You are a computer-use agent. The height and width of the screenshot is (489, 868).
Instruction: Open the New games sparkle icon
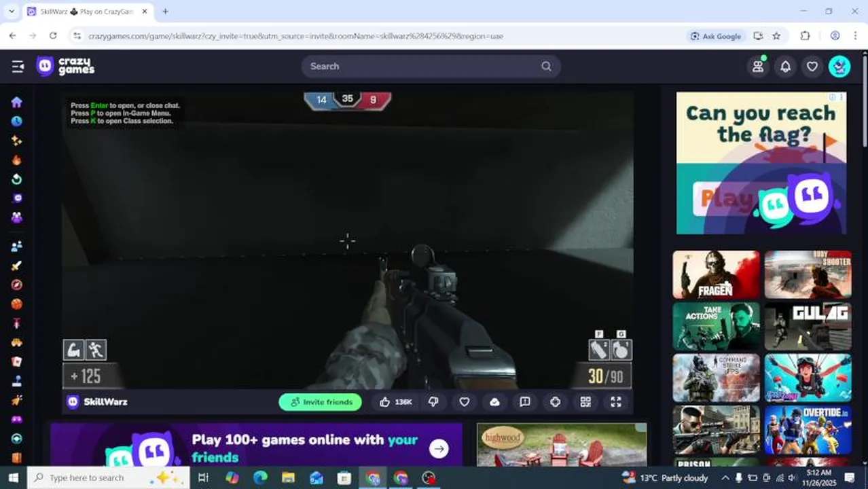16,141
